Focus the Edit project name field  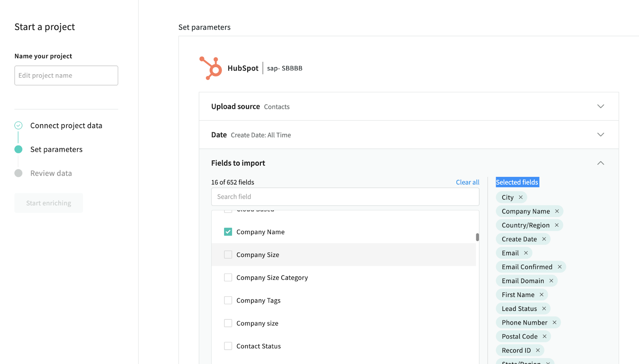coord(66,75)
